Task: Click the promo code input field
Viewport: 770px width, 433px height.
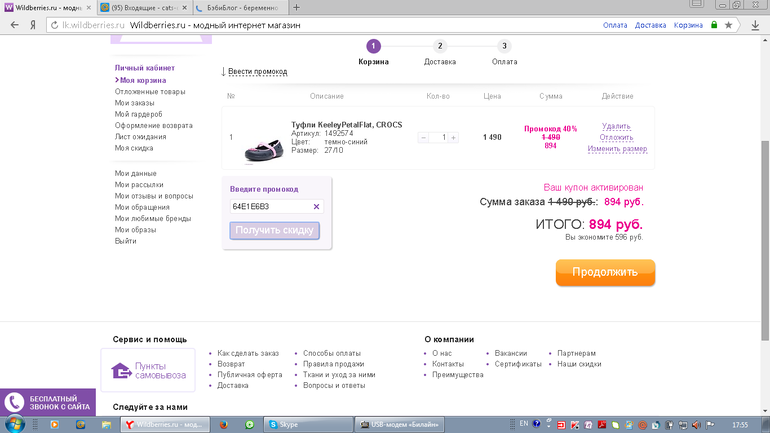Action: click(x=270, y=207)
